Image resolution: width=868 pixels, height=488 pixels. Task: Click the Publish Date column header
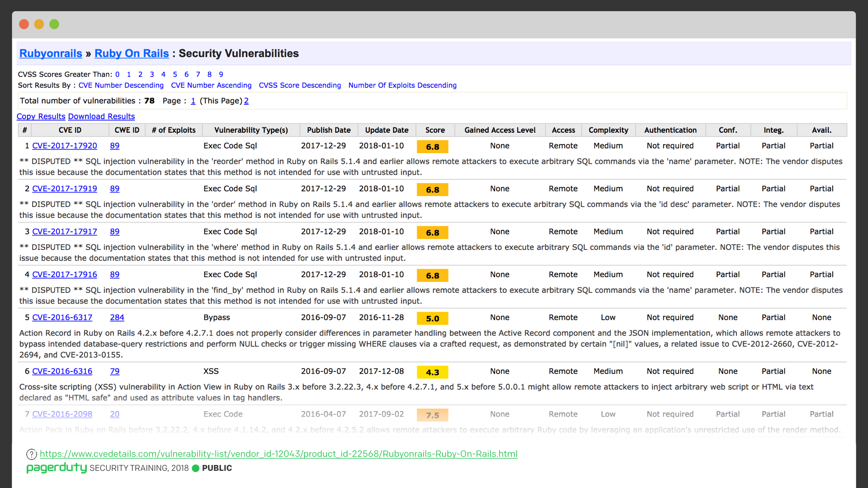(329, 130)
